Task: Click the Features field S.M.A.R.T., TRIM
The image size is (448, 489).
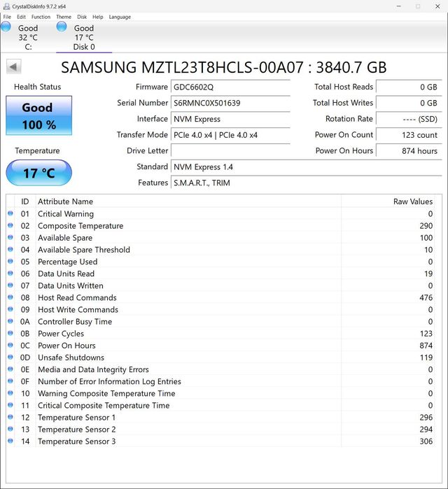Action: click(307, 183)
